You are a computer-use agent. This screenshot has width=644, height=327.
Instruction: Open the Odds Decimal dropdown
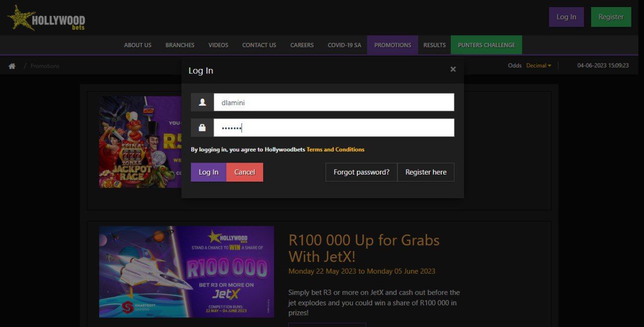coord(538,65)
